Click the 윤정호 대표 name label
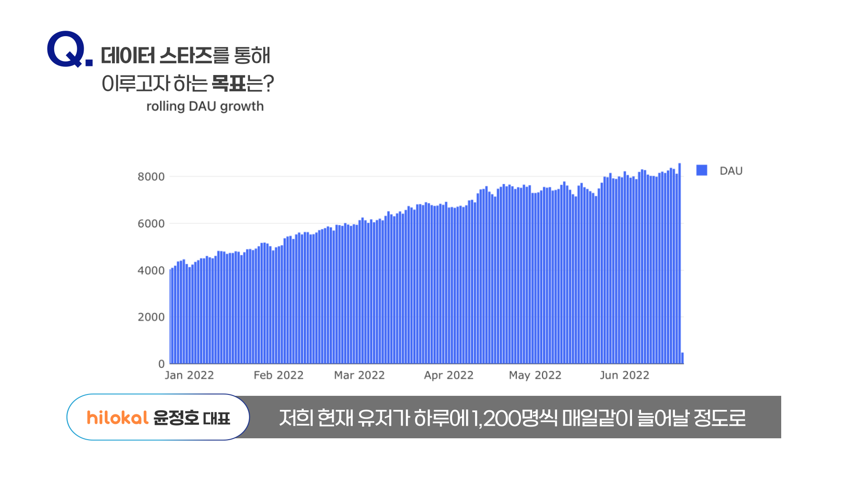The image size is (868, 488). click(x=192, y=418)
